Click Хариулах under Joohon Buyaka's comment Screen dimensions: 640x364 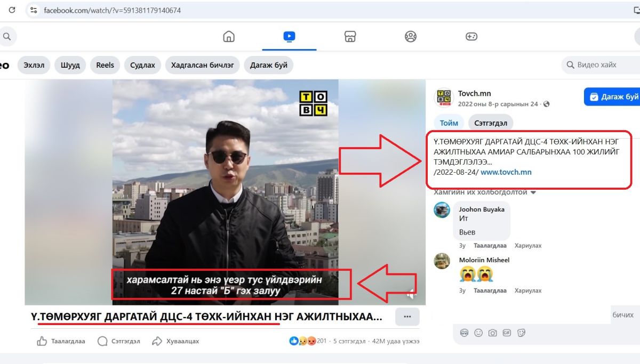527,246
